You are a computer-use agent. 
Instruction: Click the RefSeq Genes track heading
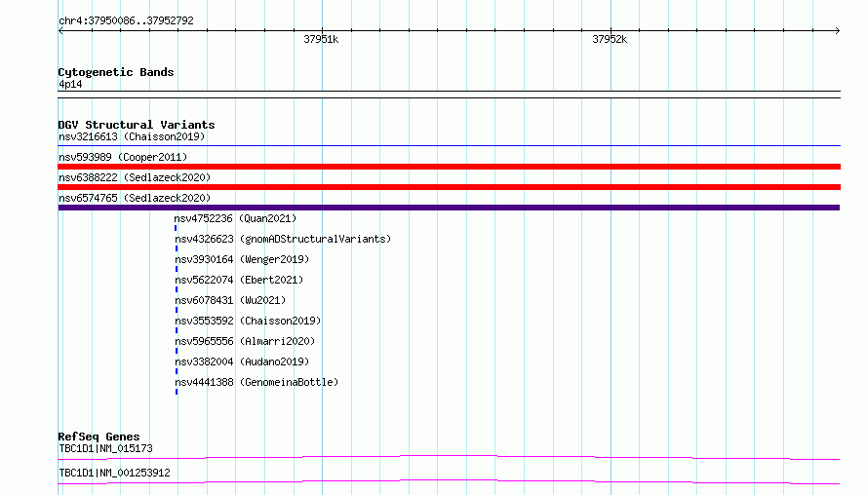pos(99,437)
